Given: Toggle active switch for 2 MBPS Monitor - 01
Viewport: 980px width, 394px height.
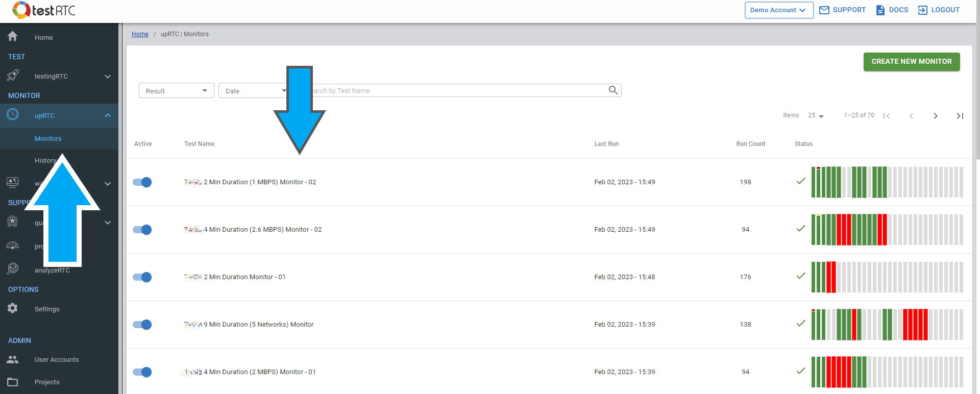Looking at the screenshot, I should pos(142,372).
